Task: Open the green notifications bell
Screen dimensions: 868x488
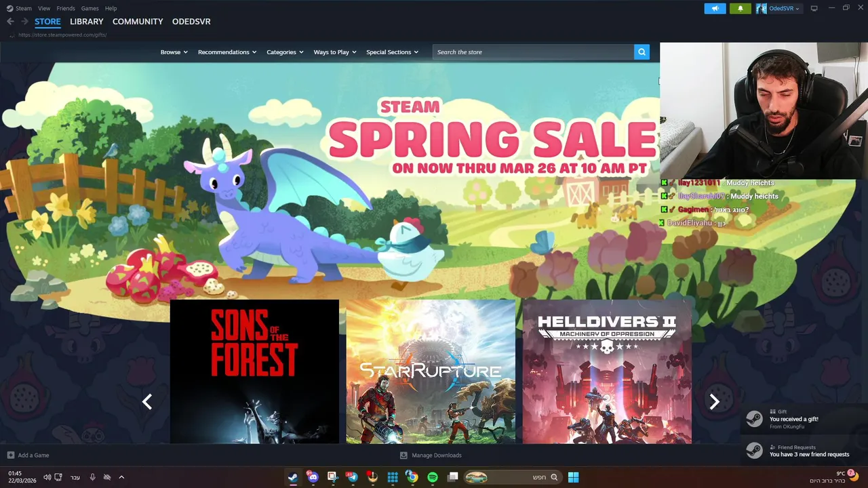Action: tap(740, 8)
